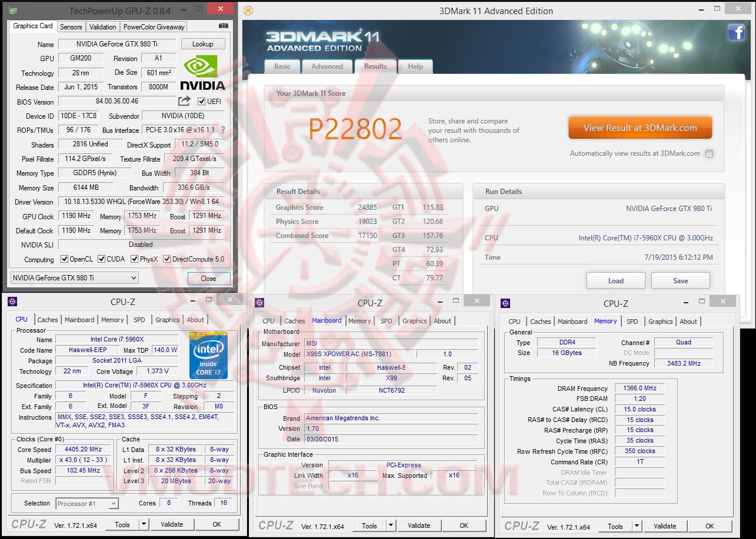Enable automatically view results at 3DMark.com
Screen dimensions: 756x539
[x=710, y=153]
